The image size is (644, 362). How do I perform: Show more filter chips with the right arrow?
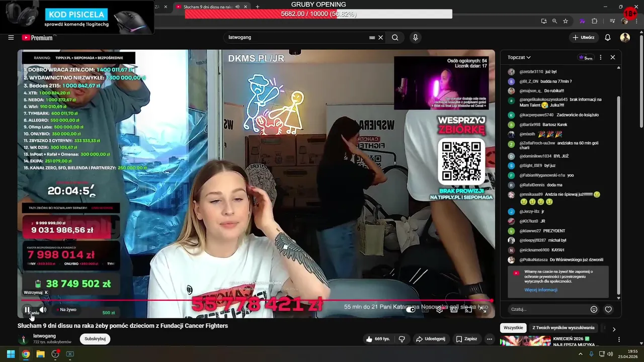pos(614,329)
